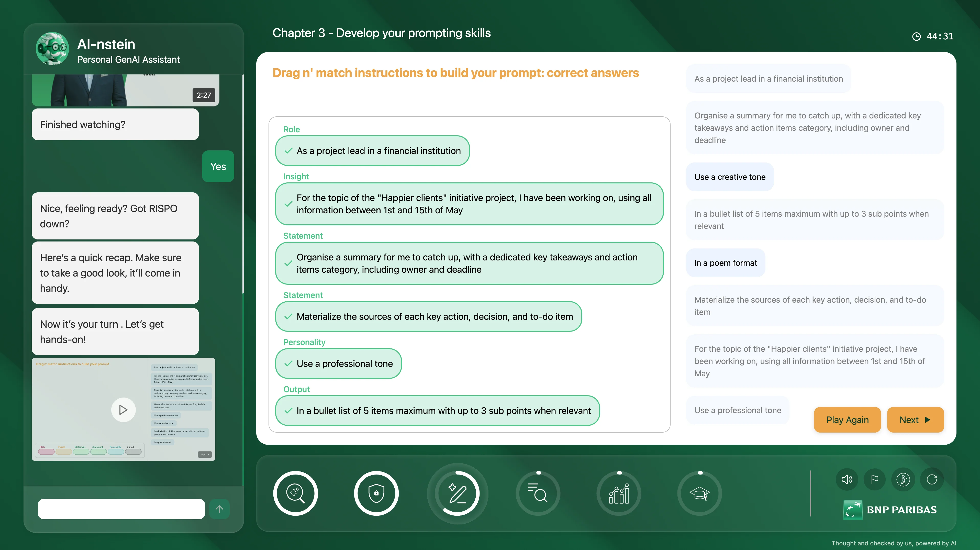Select 'Use a creative tone' card
Screen dimensions: 980x550
(x=730, y=177)
